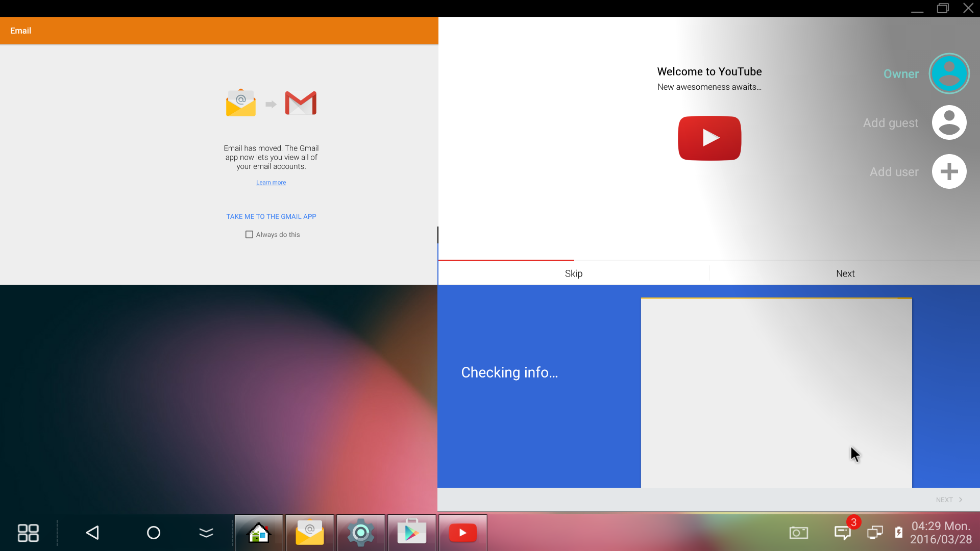Click the Add user label
The height and width of the screenshot is (551, 980).
(x=894, y=172)
